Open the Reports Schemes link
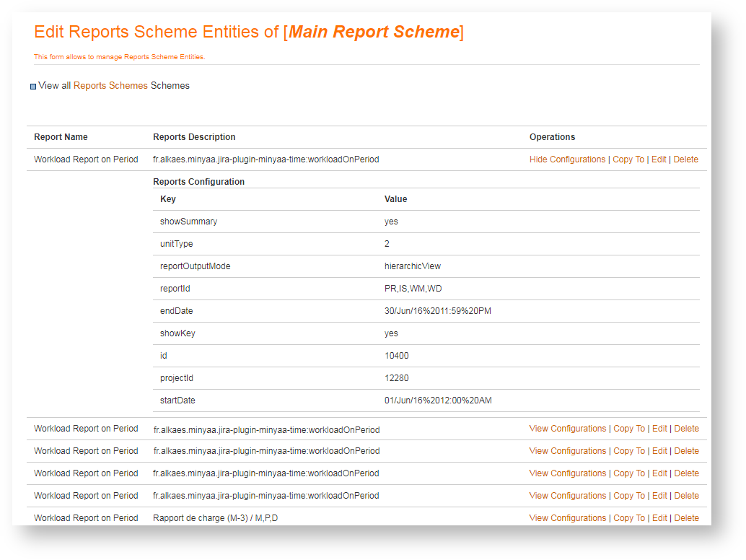Viewport: 746px width, 560px height. point(110,86)
